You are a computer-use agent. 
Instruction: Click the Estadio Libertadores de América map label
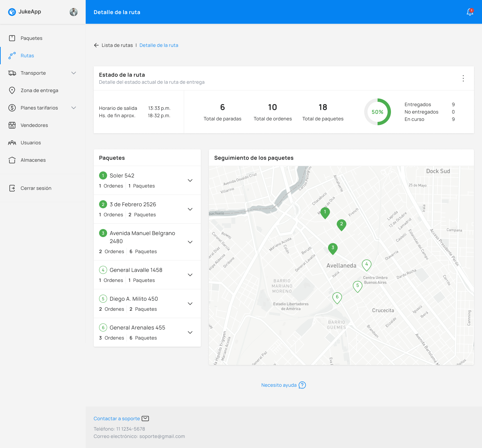291,306
